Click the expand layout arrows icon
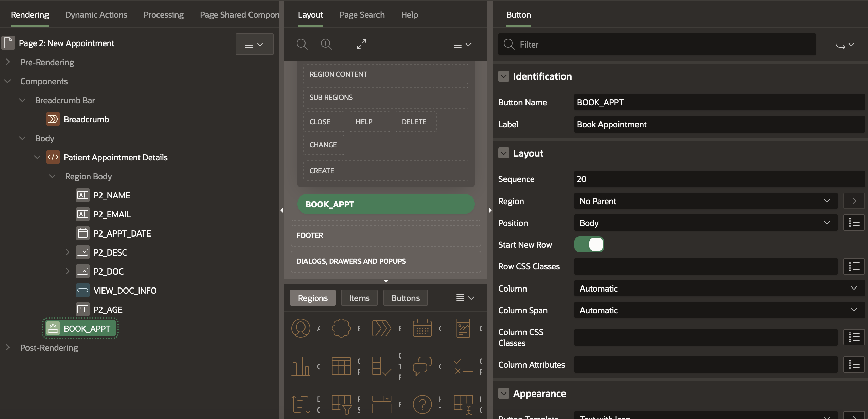This screenshot has height=419, width=868. pos(362,44)
